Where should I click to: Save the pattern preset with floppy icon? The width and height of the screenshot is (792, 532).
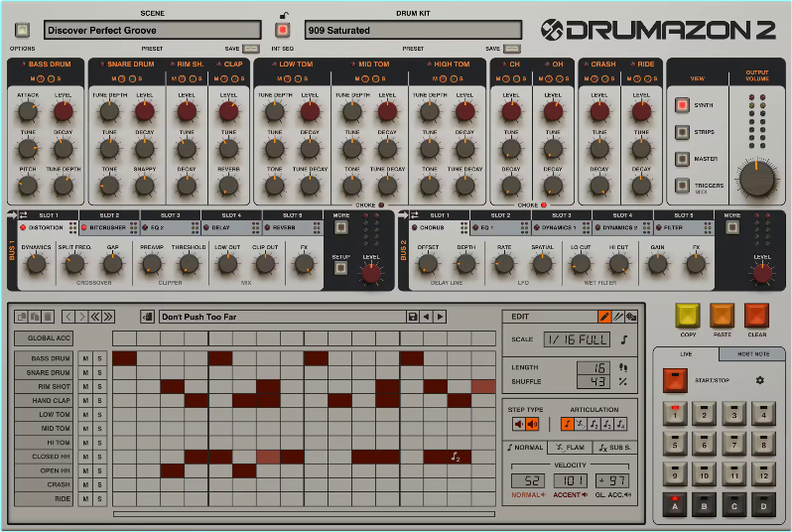coord(413,317)
